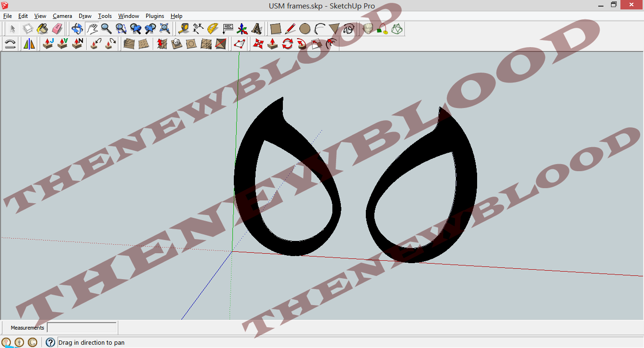Screen dimensions: 644x348
Task: Click the Sandbox Flip Edge tool
Action: point(221,44)
